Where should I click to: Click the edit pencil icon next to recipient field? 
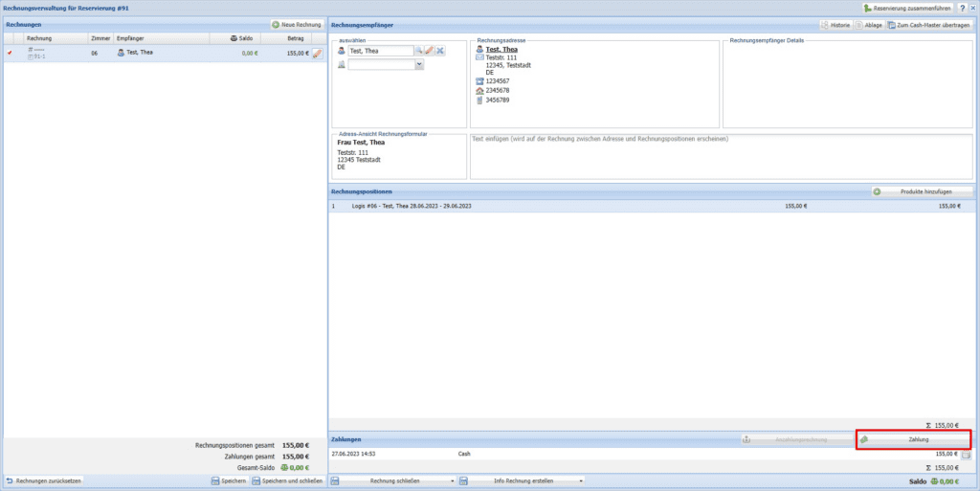pos(430,51)
